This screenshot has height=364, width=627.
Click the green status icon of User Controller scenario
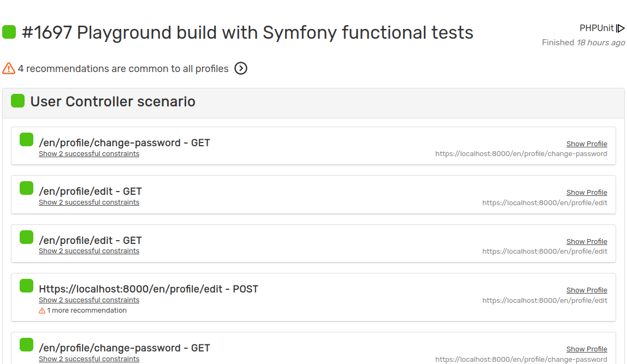pos(17,101)
